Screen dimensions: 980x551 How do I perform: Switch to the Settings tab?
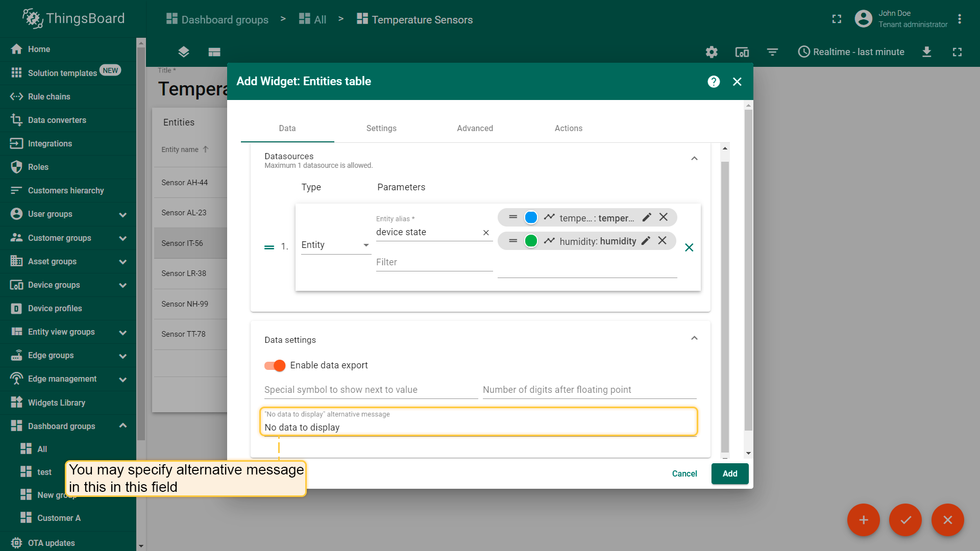pos(381,129)
